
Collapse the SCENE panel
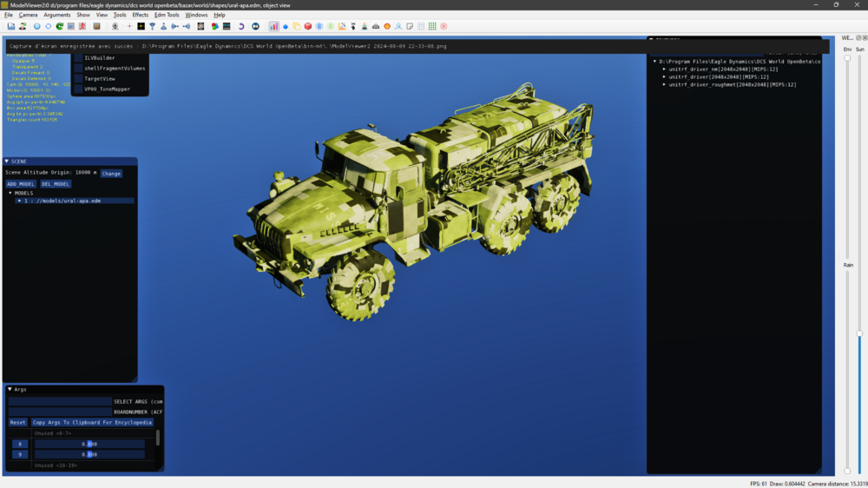coord(8,162)
